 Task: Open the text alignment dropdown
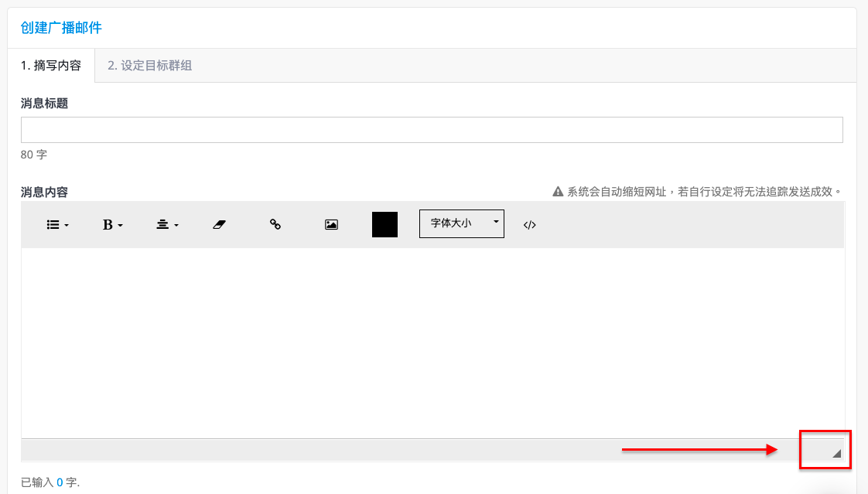(167, 225)
